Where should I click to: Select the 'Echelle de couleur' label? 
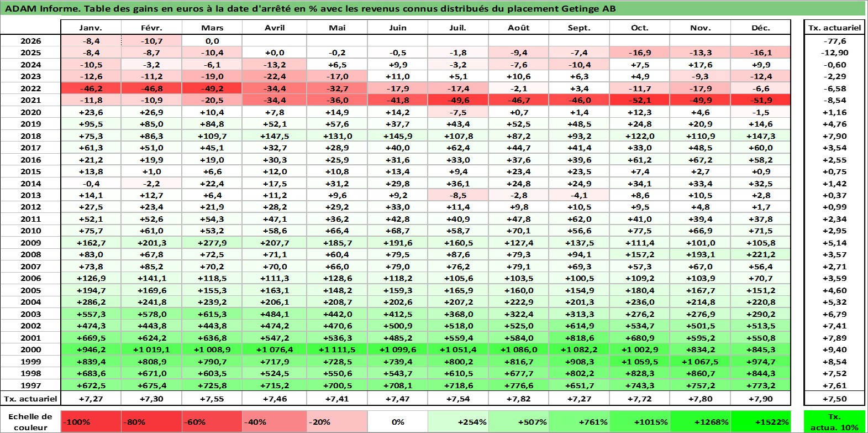[30, 422]
